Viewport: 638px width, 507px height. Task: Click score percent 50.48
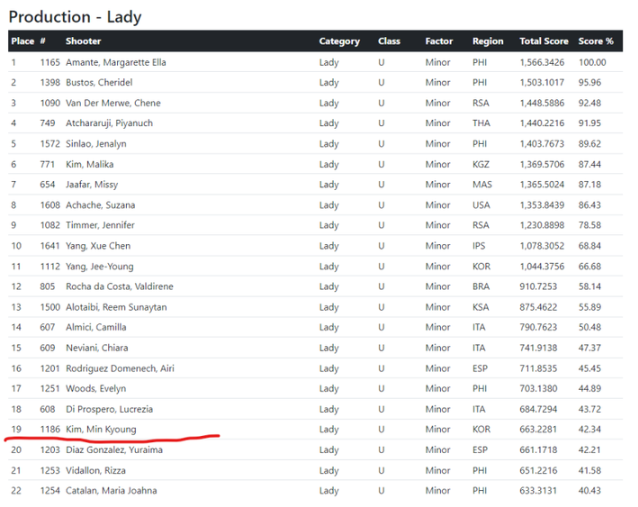pyautogui.click(x=590, y=327)
